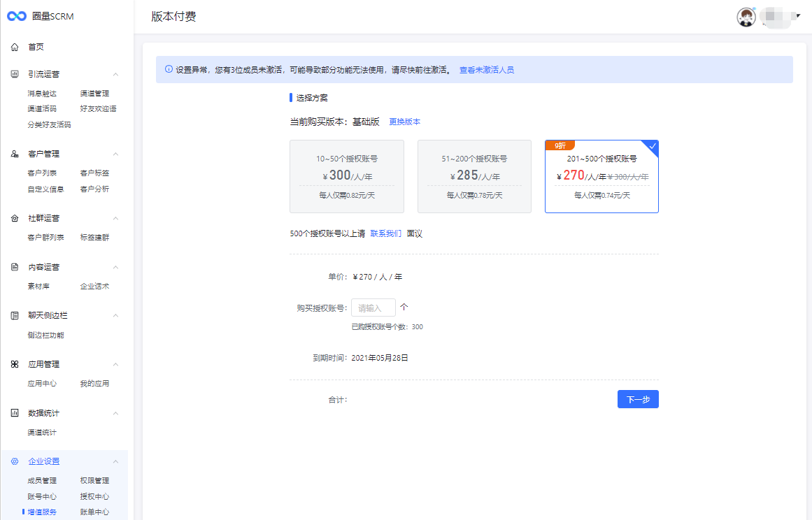The width and height of the screenshot is (812, 520).
Task: Click the 下一步 button
Action: pos(638,399)
